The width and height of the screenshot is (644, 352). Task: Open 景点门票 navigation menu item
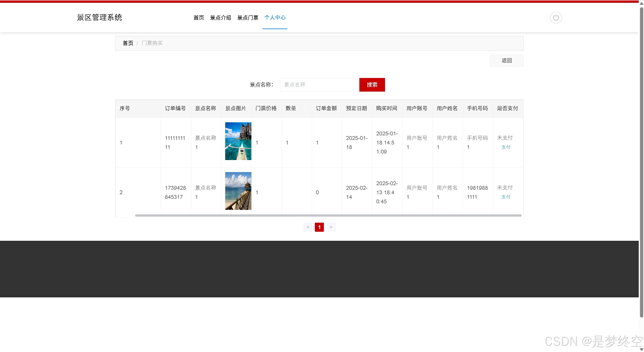248,18
